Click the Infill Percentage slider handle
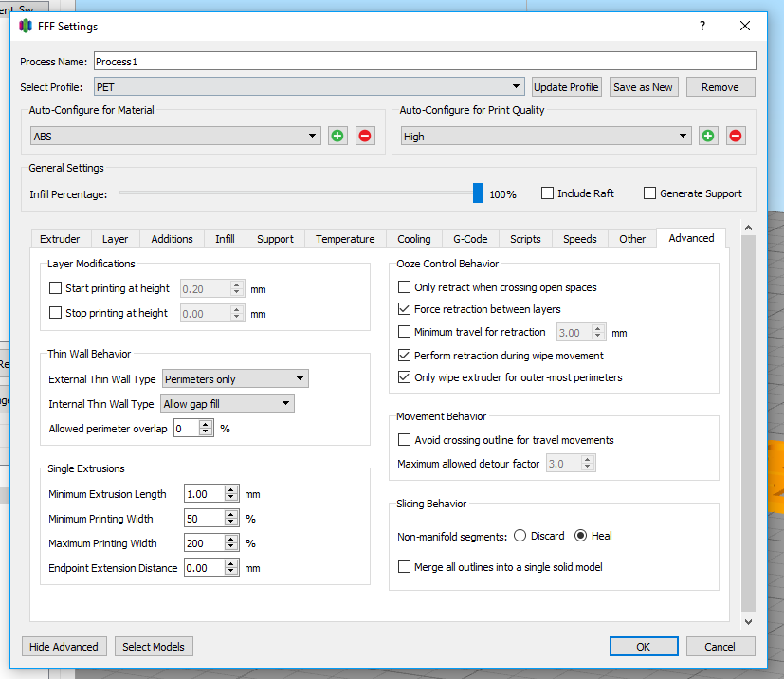784x679 pixels. point(478,193)
